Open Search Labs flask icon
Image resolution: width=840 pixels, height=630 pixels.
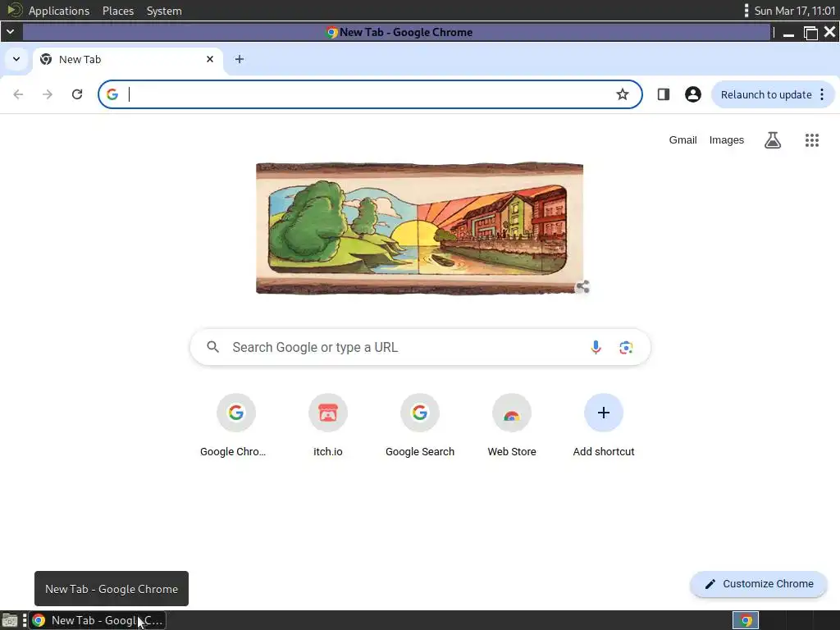click(773, 140)
